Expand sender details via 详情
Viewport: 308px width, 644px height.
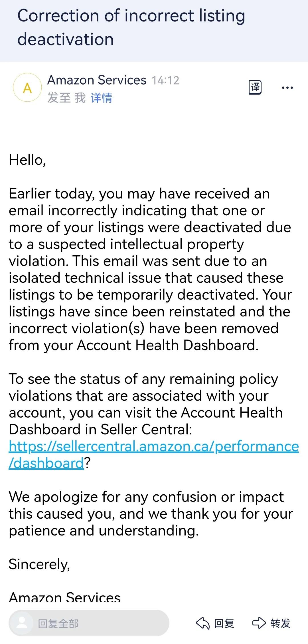[102, 98]
